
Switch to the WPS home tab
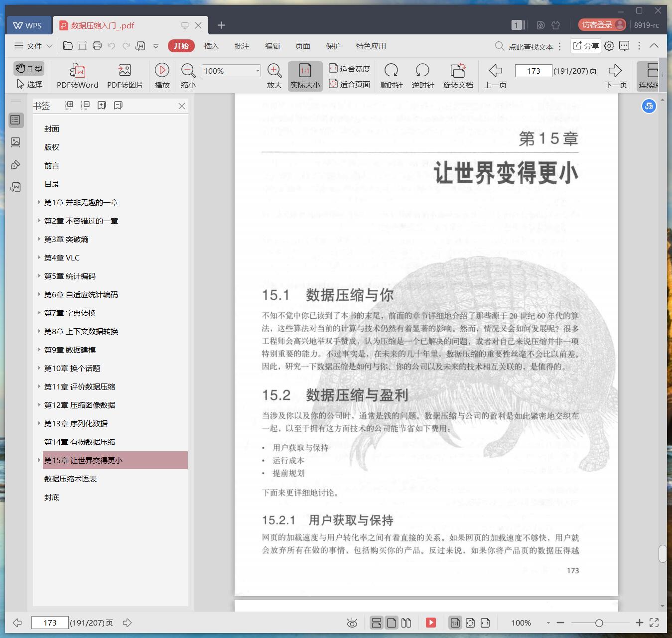click(28, 25)
